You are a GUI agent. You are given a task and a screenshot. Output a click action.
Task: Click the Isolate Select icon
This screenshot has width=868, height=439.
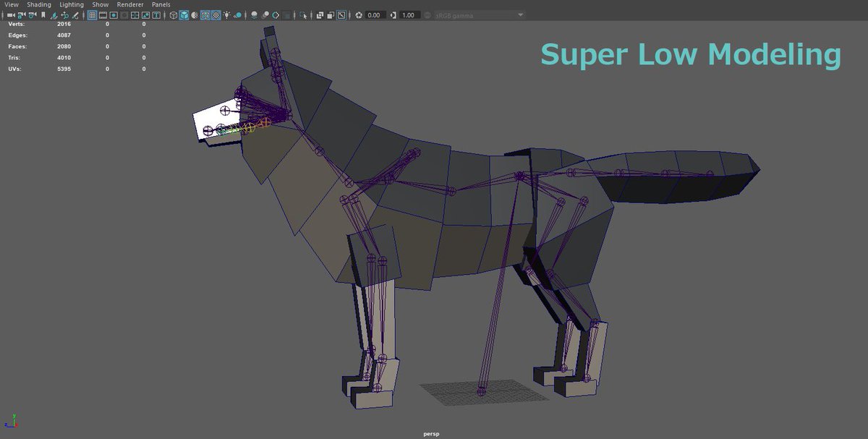(303, 15)
